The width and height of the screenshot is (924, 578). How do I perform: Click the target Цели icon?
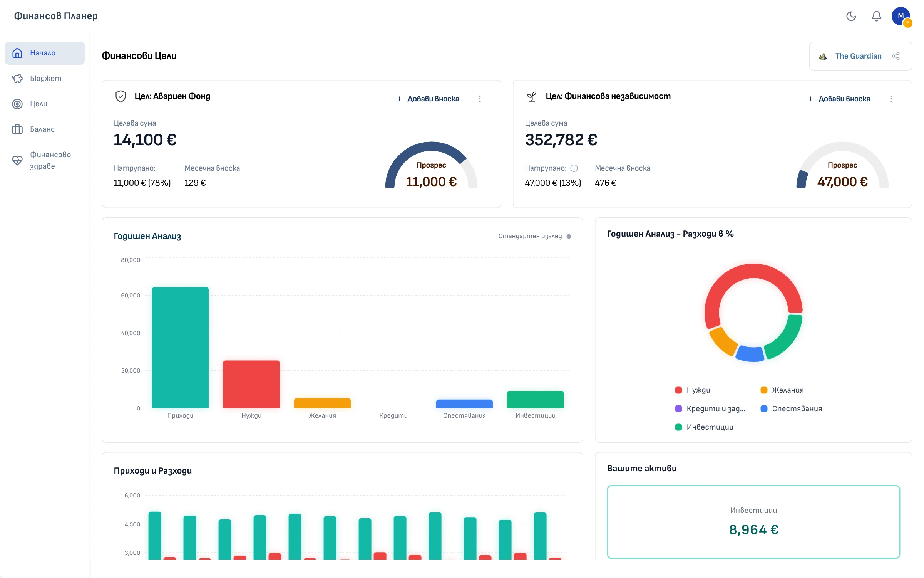(17, 104)
